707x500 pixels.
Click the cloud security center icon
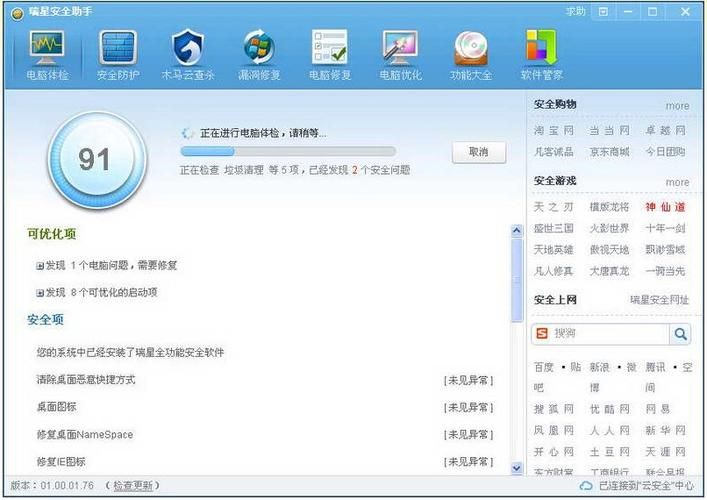(x=586, y=486)
